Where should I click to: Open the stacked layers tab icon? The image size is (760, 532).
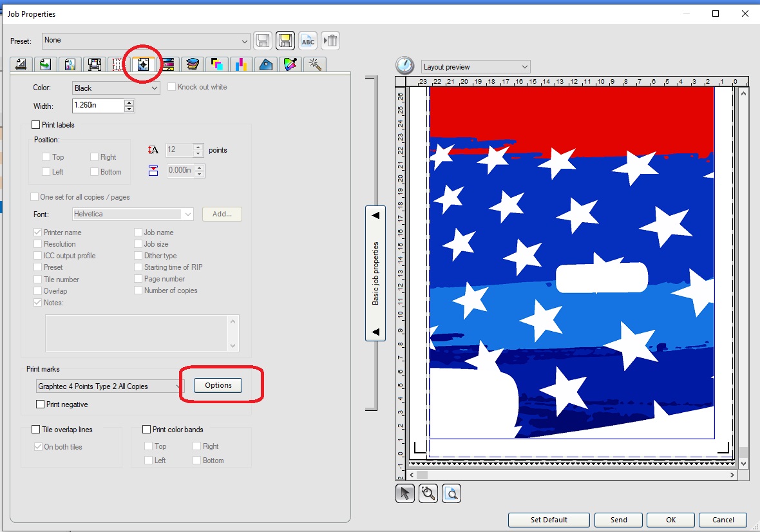pos(193,64)
